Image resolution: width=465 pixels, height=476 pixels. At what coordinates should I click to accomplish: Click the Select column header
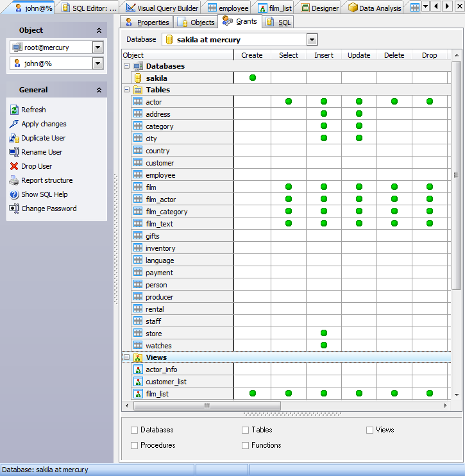point(288,55)
